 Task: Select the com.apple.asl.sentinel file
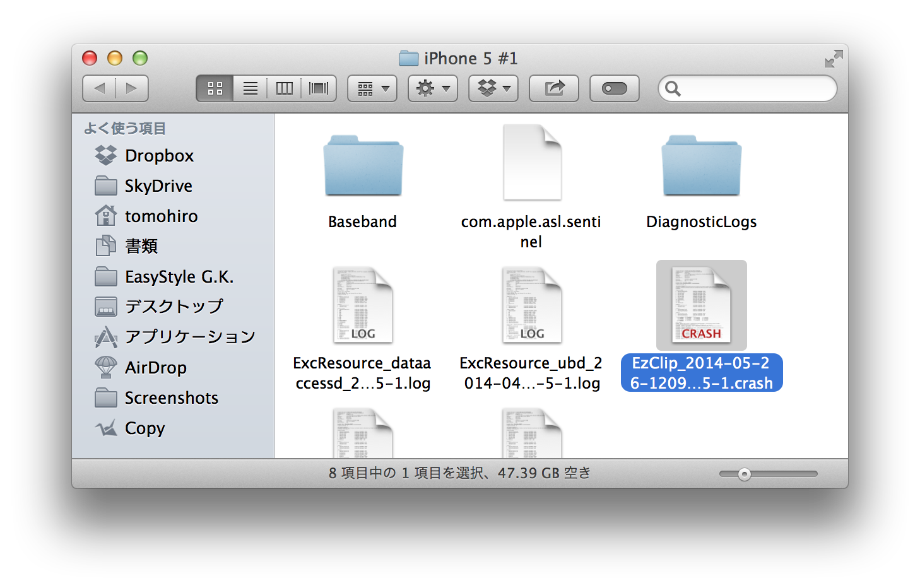[x=531, y=163]
